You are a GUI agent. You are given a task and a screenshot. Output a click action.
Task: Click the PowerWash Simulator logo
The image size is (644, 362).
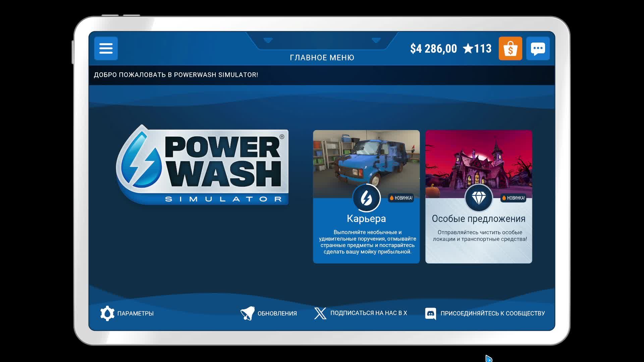202,165
